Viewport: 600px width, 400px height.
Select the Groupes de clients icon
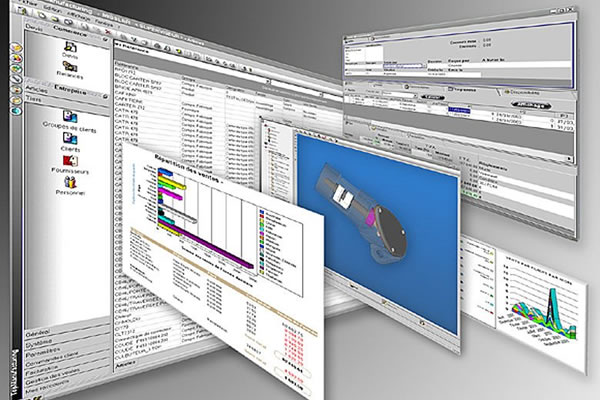pos(67,128)
